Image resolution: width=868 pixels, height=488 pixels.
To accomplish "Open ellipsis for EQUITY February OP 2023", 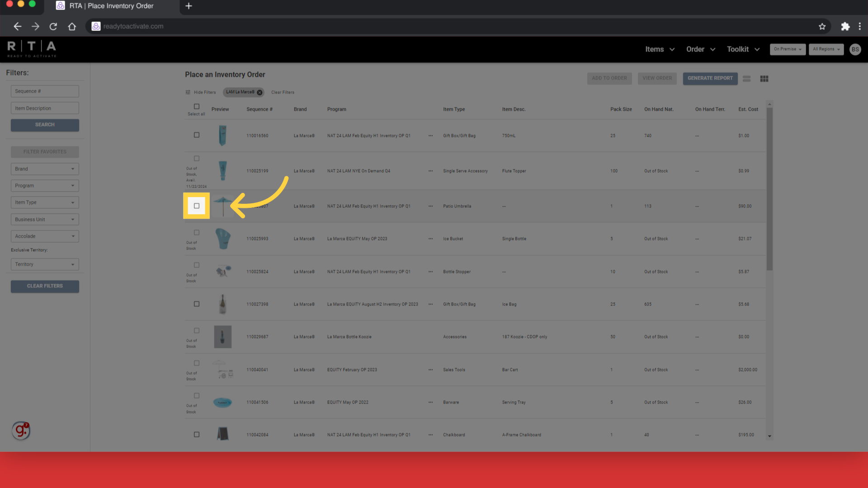I will pyautogui.click(x=430, y=370).
